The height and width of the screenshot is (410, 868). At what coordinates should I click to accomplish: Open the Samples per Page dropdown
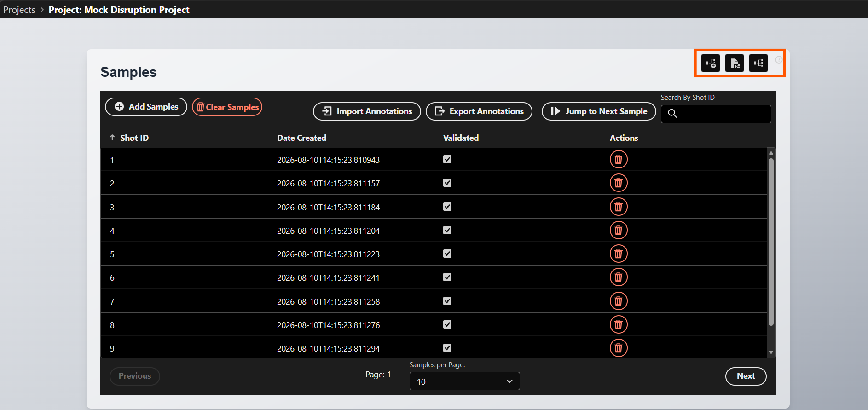pyautogui.click(x=465, y=381)
